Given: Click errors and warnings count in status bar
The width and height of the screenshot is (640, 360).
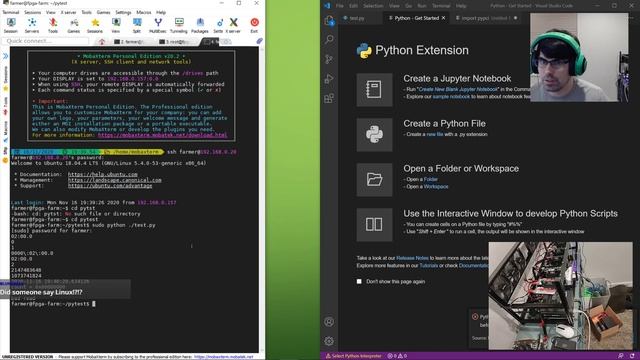Looking at the screenshot, I should click(397, 356).
